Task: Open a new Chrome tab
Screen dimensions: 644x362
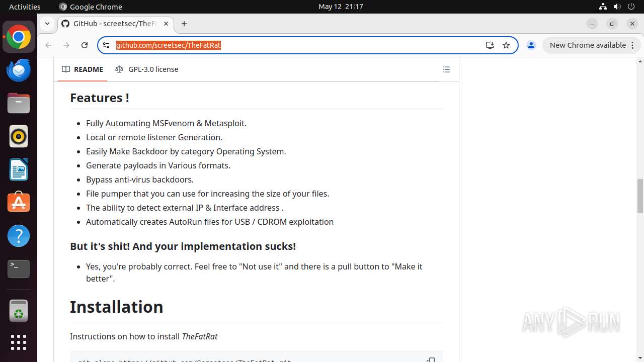Action: (184, 24)
